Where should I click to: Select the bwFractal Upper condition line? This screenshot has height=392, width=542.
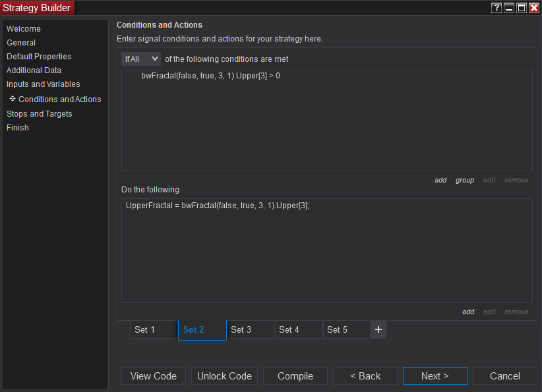tap(210, 76)
